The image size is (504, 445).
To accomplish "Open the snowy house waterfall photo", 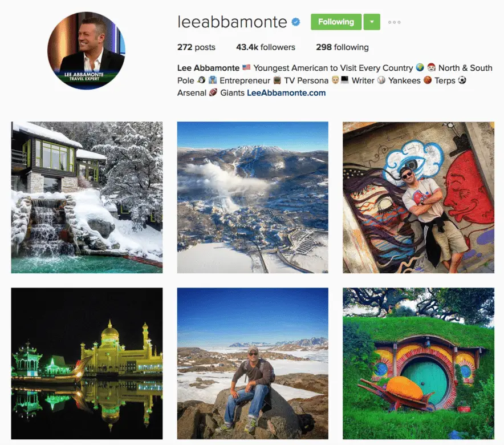I will [x=87, y=197].
